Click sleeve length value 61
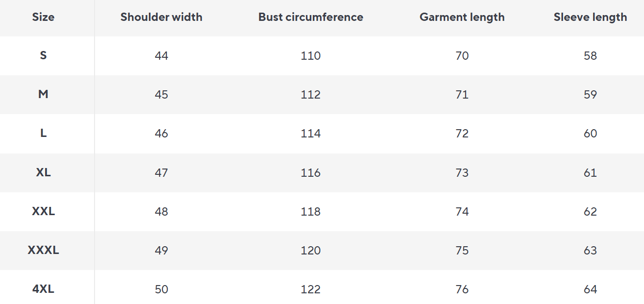Image resolution: width=644 pixels, height=304 pixels. (x=590, y=173)
